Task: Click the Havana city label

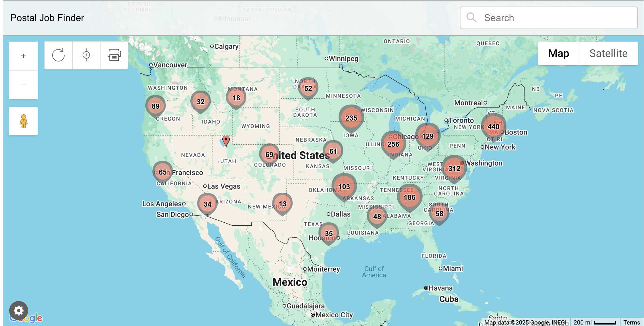Action: pos(441,288)
